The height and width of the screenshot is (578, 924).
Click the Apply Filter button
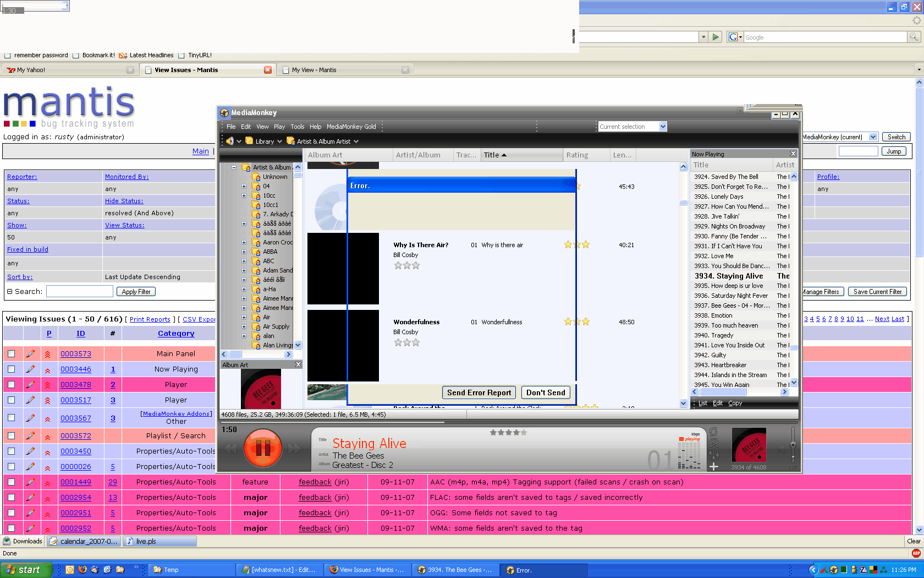point(136,292)
